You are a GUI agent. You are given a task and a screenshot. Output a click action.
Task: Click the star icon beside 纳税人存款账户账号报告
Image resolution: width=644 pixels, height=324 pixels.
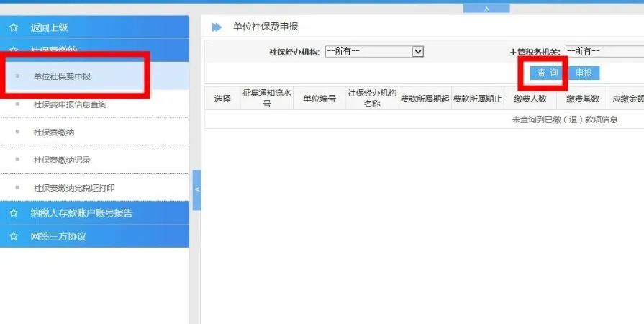coord(14,213)
